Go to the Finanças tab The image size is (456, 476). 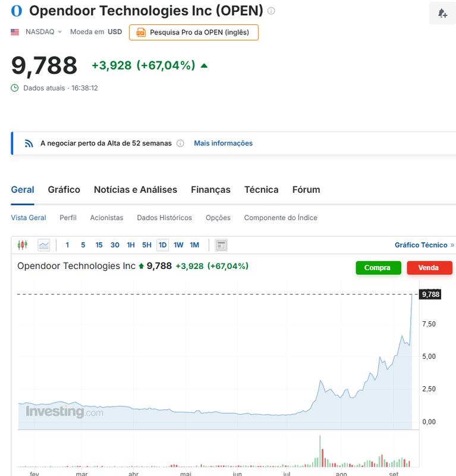coord(210,190)
